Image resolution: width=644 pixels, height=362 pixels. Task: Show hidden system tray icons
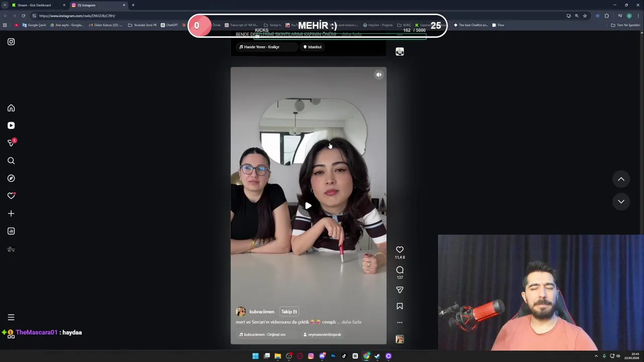pos(596,356)
